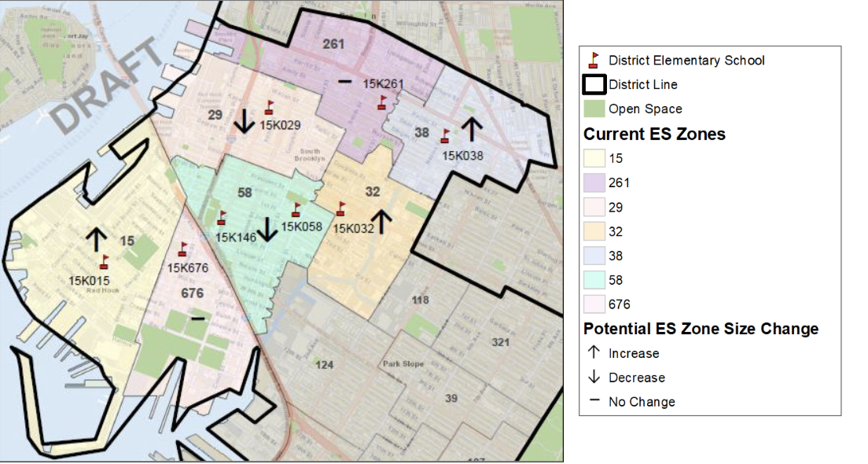This screenshot has width=868, height=464.
Task: Click the Park Slope map label
Action: [403, 364]
